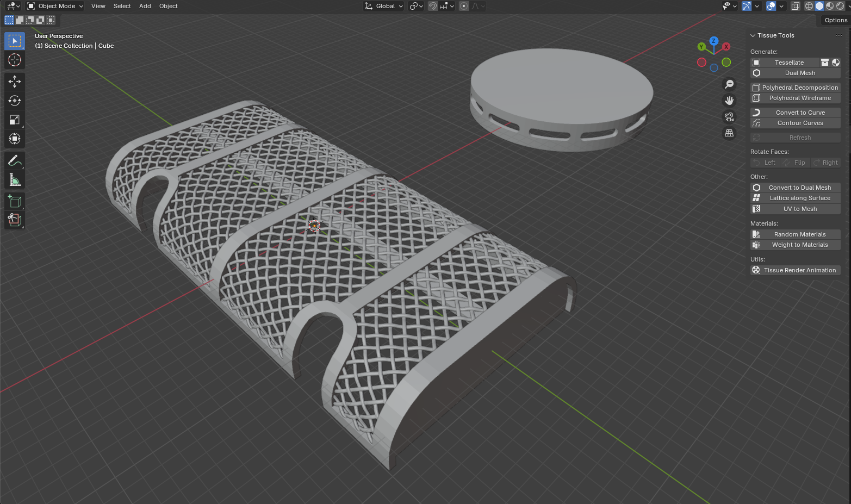Open the Global transform orientation dropdown
851x504 pixels.
pyautogui.click(x=384, y=6)
